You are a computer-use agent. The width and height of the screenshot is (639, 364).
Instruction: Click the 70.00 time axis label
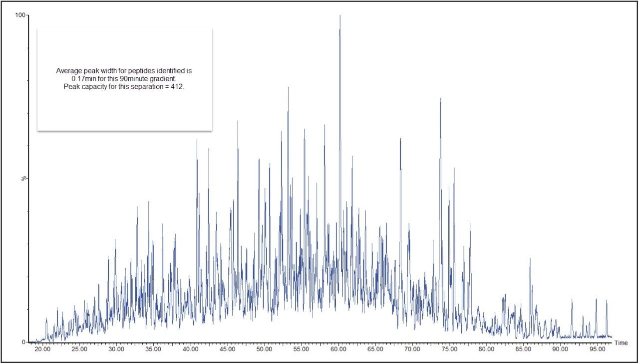[x=412, y=350]
